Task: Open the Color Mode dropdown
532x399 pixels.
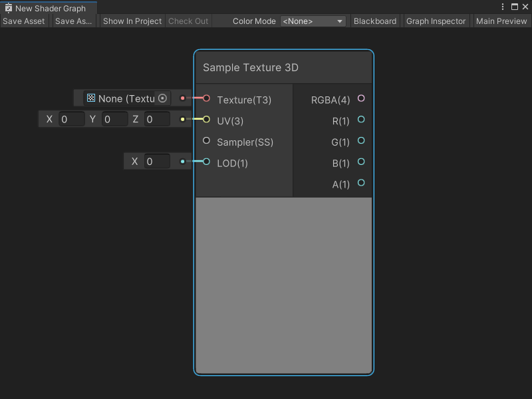Action: pos(313,21)
